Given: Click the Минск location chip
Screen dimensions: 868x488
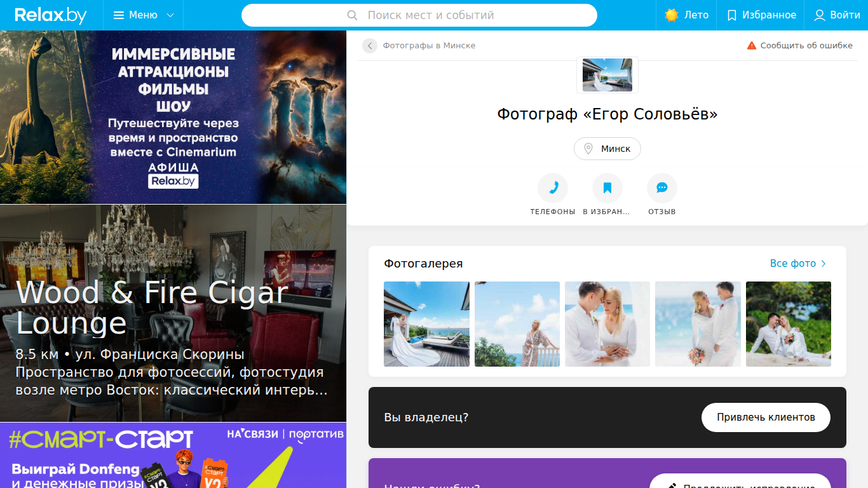Looking at the screenshot, I should (607, 149).
